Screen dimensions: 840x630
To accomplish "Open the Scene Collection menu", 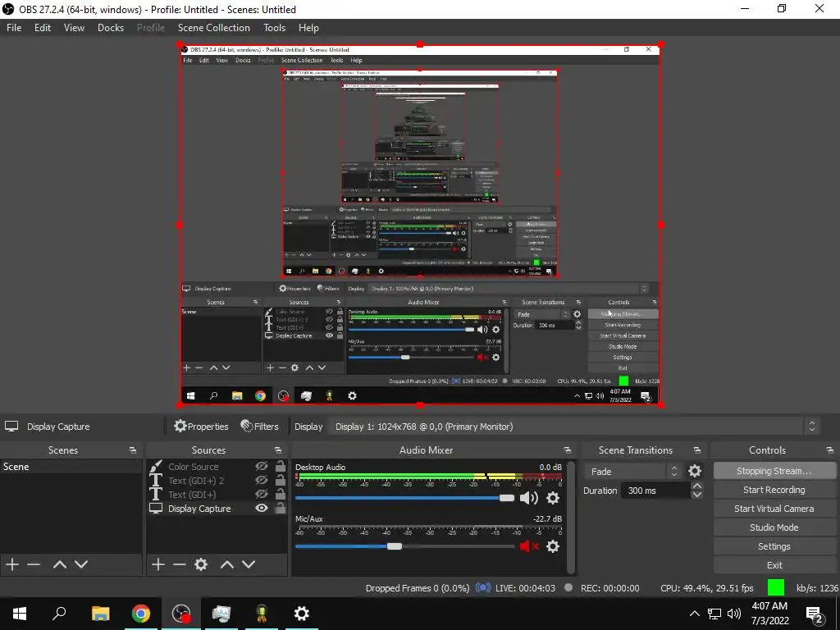I will point(214,28).
